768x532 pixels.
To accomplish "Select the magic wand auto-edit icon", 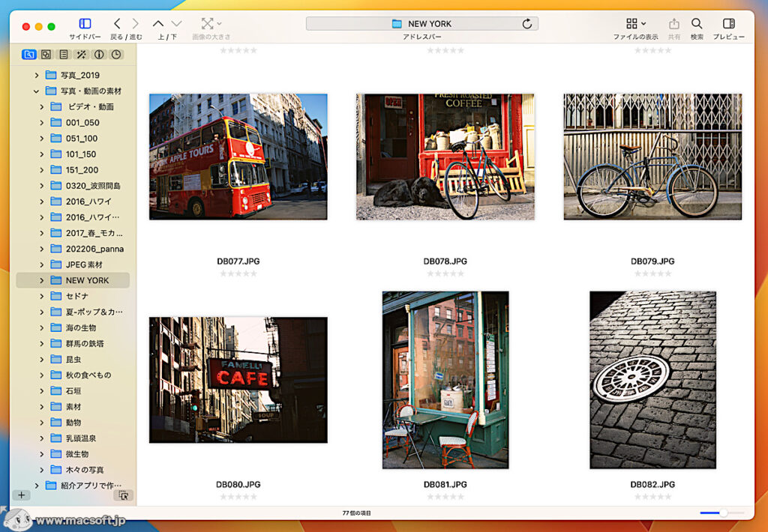I will pyautogui.click(x=81, y=54).
